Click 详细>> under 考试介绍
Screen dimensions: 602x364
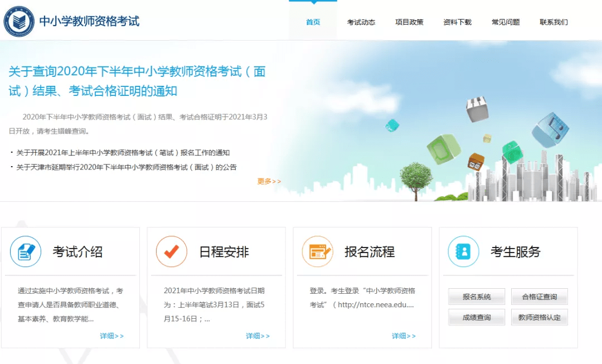(111, 336)
